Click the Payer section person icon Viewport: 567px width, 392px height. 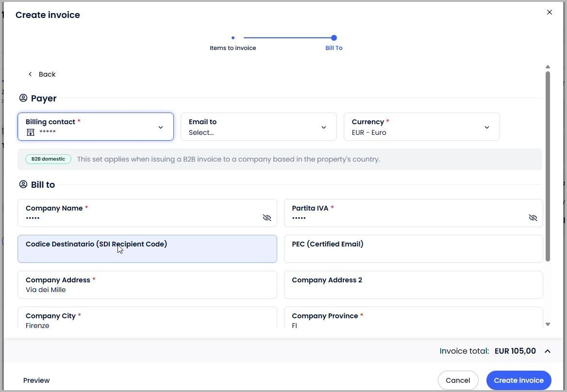coord(23,98)
